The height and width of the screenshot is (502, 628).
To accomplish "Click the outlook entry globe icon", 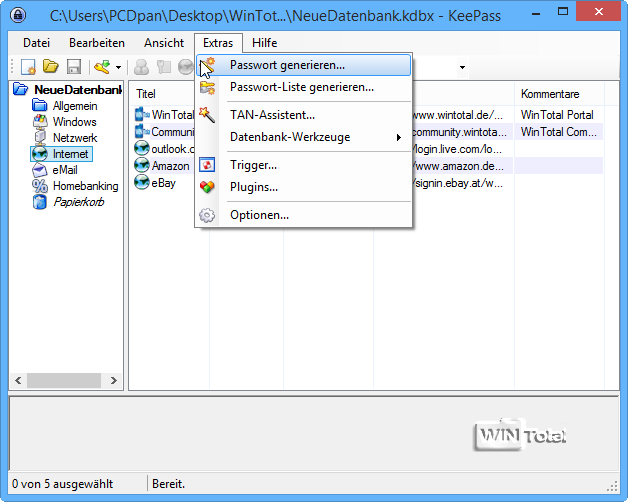I will tap(142, 149).
